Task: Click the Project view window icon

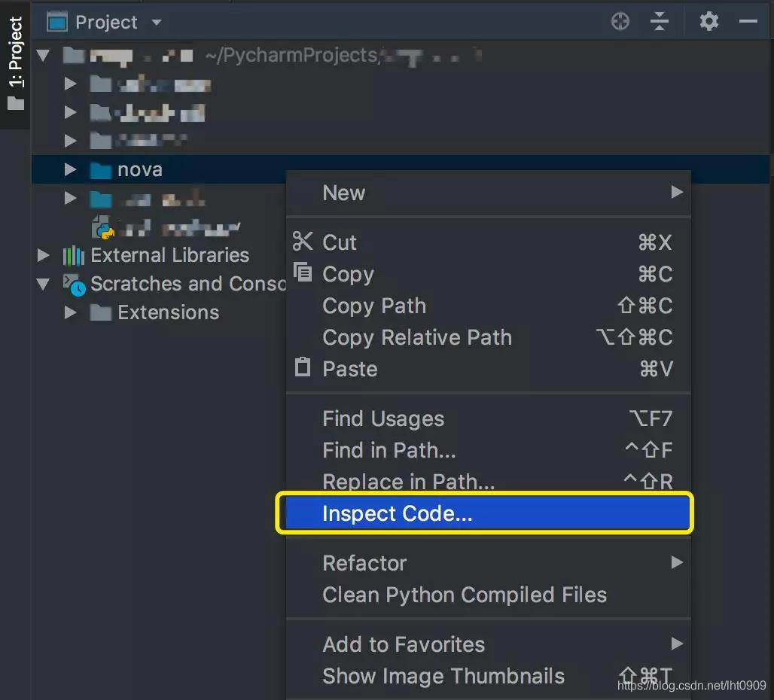Action: [57, 22]
